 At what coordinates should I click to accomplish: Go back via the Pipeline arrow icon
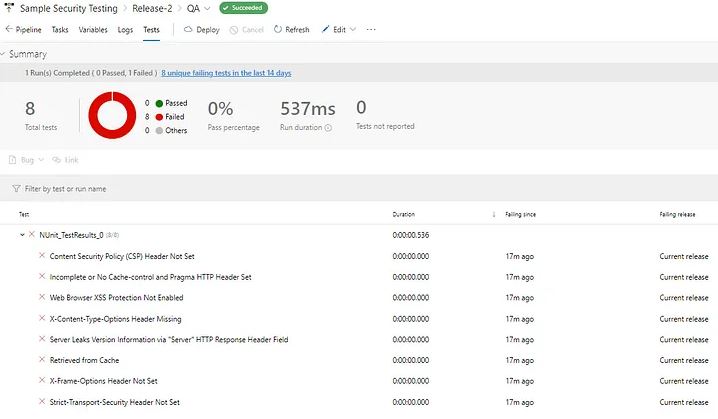[x=9, y=29]
